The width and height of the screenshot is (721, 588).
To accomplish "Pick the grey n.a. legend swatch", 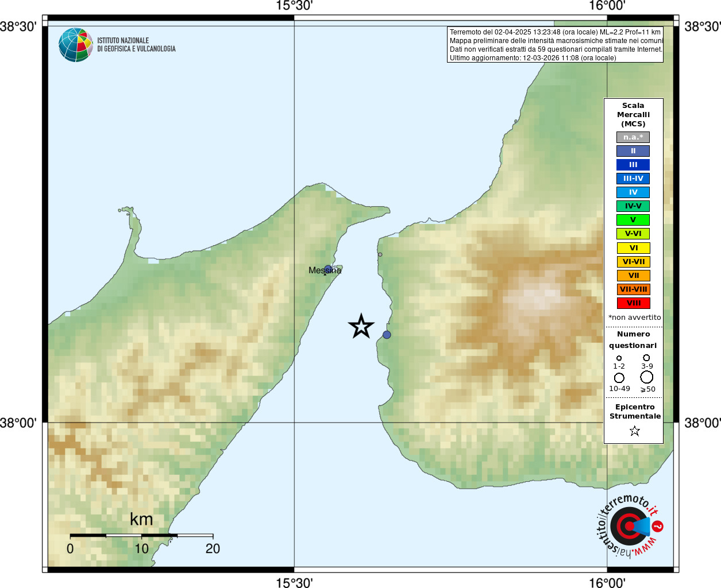I will [x=633, y=137].
